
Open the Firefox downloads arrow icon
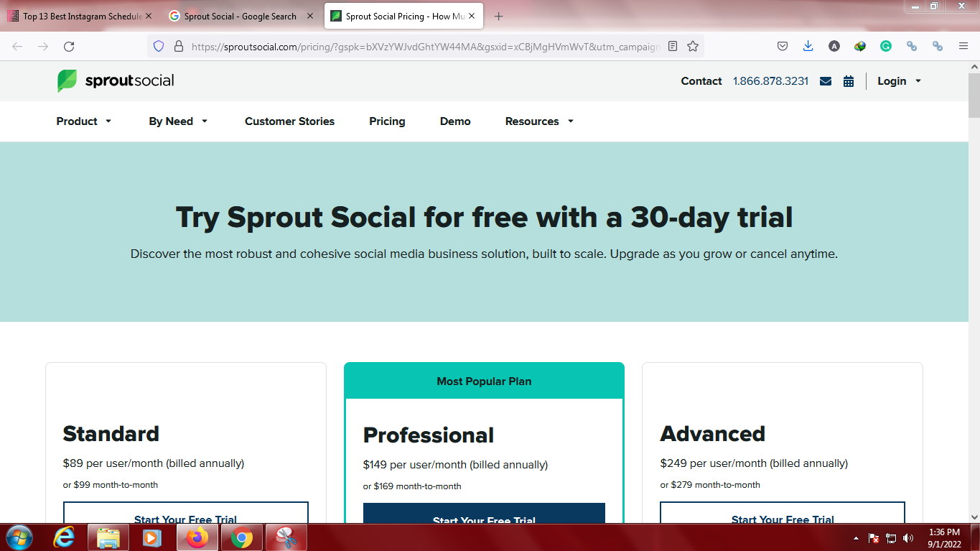pos(808,46)
